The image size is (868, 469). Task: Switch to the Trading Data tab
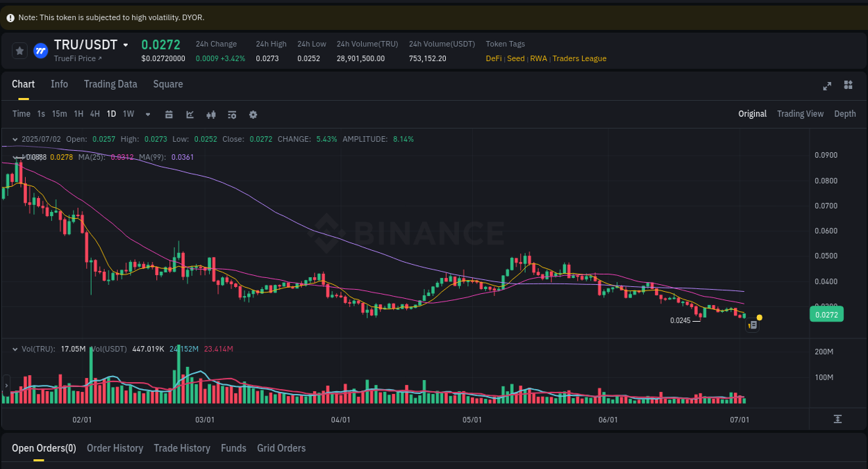coord(110,83)
